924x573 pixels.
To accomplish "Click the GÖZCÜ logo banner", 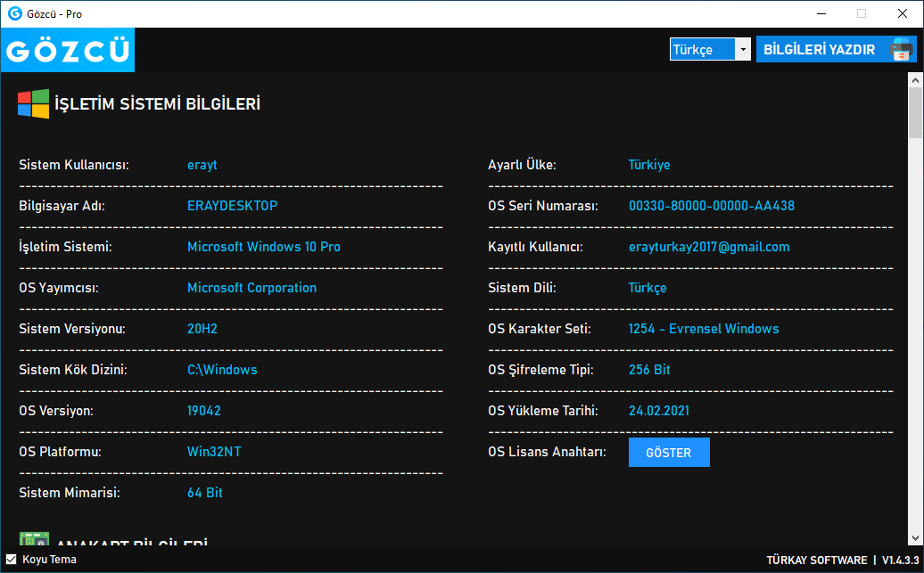I will [x=68, y=50].
